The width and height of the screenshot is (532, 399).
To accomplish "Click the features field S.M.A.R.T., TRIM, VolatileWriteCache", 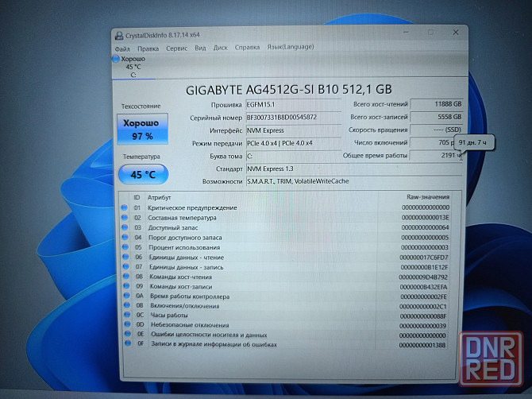I will pyautogui.click(x=354, y=181).
